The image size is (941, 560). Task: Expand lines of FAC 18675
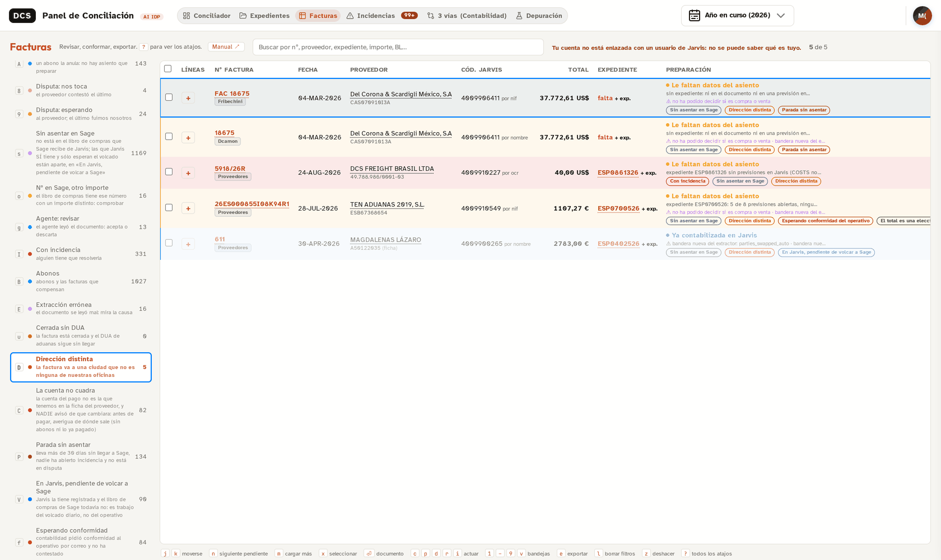pyautogui.click(x=188, y=98)
